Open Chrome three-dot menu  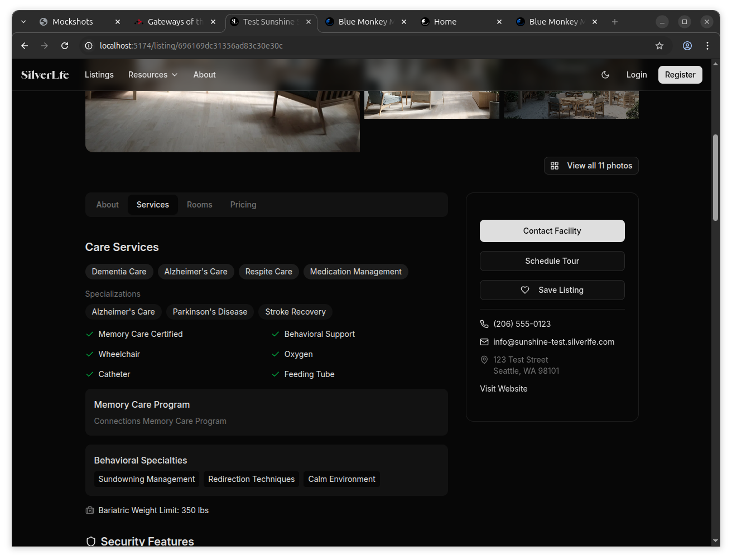(x=707, y=46)
